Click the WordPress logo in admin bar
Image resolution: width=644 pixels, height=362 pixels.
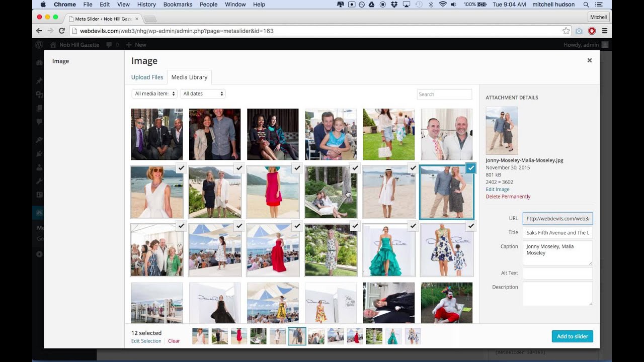tap(39, 45)
